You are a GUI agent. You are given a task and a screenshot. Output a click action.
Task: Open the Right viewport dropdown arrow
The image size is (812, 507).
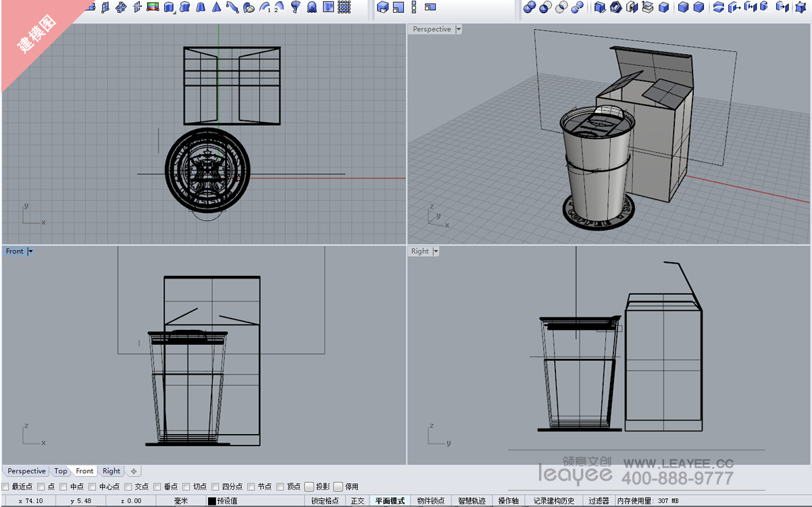point(436,251)
